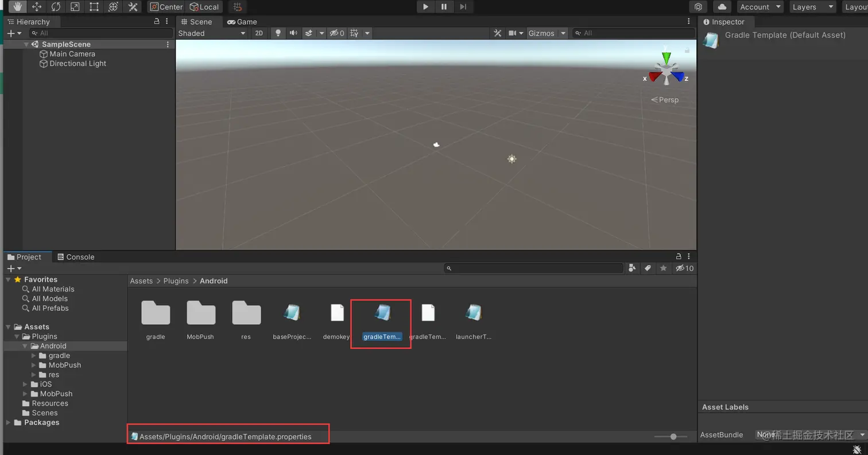Search by type icon in Project

[633, 269]
